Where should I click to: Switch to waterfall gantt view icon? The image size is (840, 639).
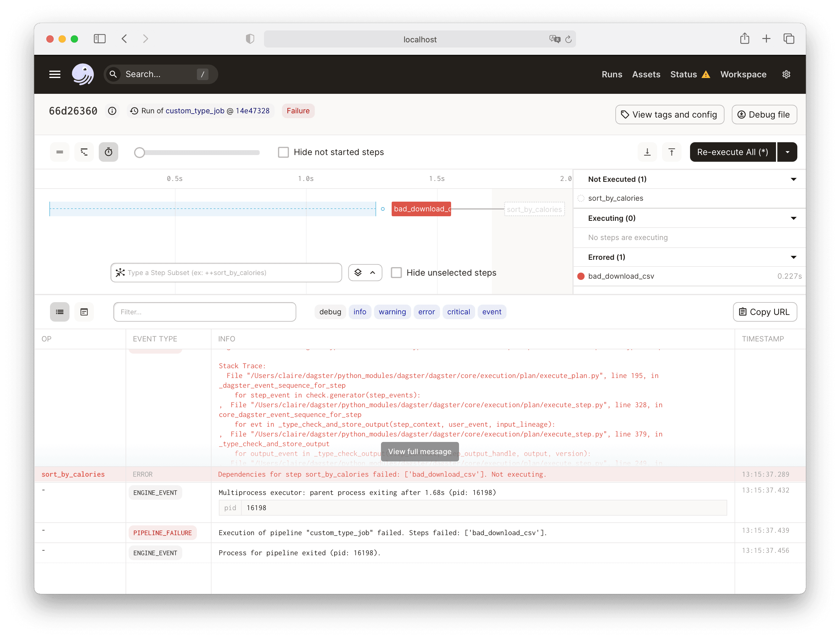[84, 152]
